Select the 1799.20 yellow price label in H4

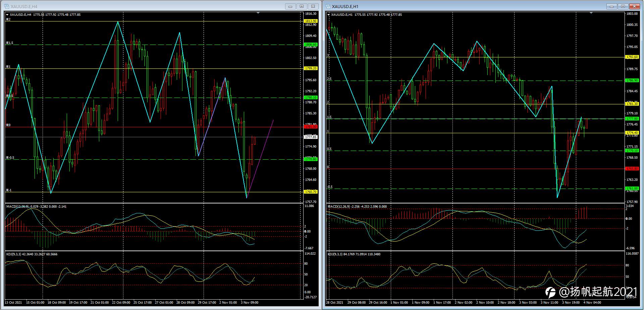310,68
